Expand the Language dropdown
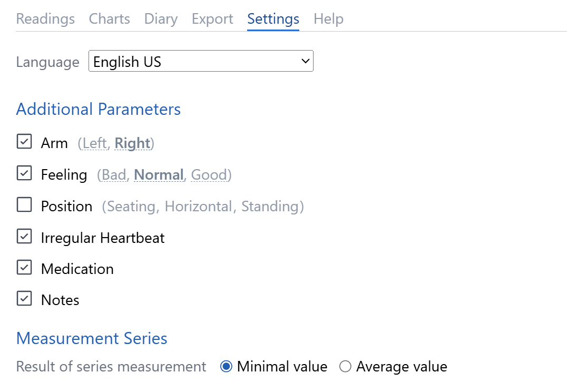 click(x=201, y=61)
